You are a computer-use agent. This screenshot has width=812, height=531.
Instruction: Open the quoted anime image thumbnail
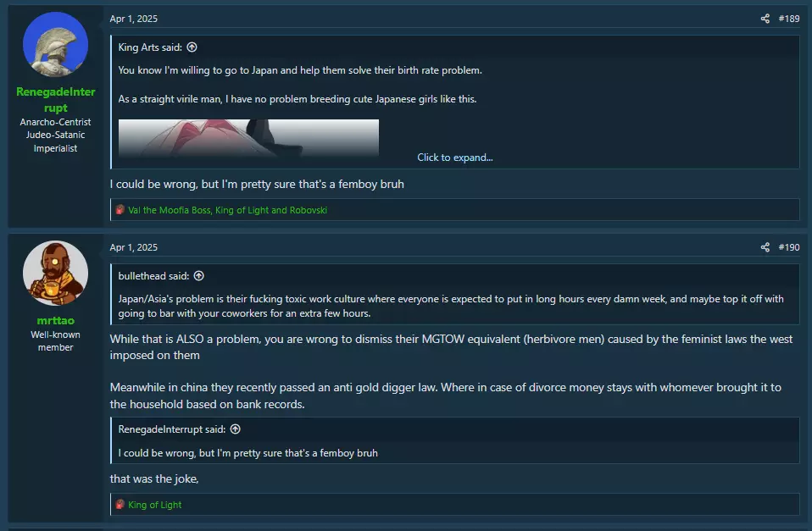[x=248, y=138]
